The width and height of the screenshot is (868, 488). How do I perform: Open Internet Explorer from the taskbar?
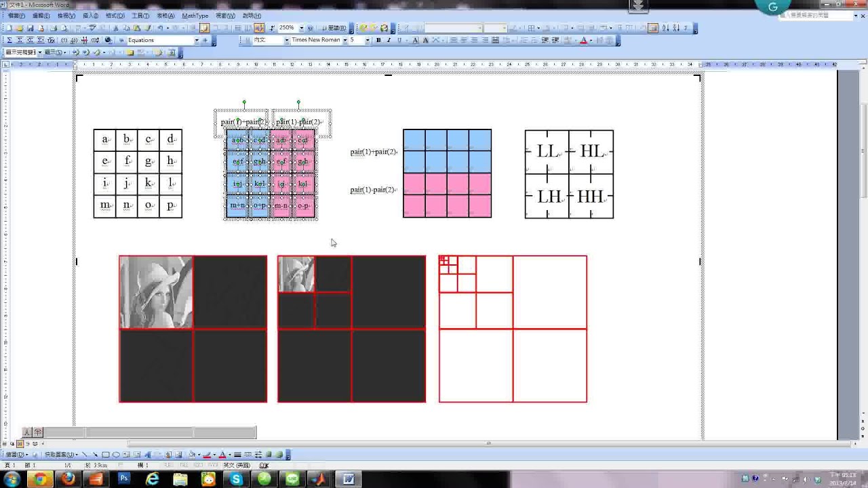coord(152,479)
